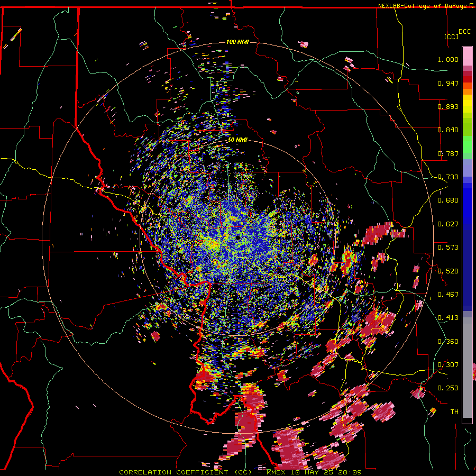Click the DCC label above the color scale
476x476 pixels.
[x=464, y=32]
